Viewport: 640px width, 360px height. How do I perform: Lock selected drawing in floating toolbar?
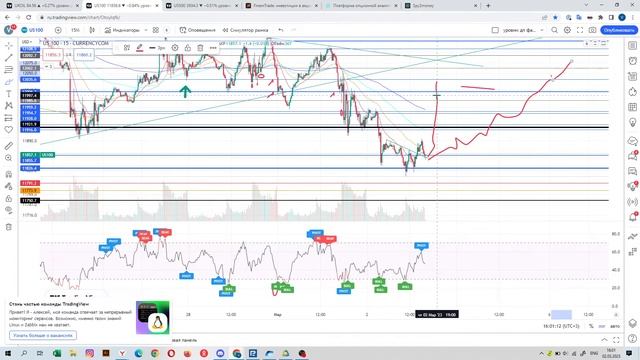pyautogui.click(x=187, y=48)
